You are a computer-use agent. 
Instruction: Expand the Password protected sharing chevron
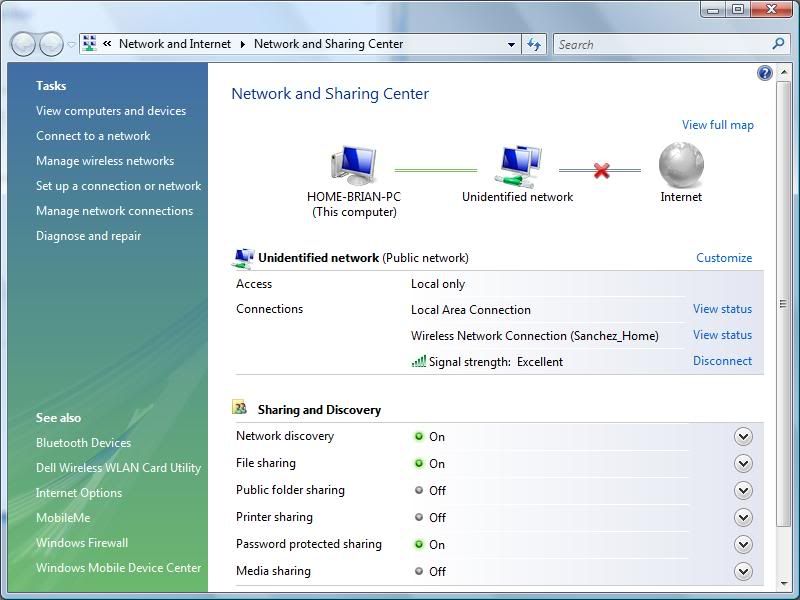point(743,544)
